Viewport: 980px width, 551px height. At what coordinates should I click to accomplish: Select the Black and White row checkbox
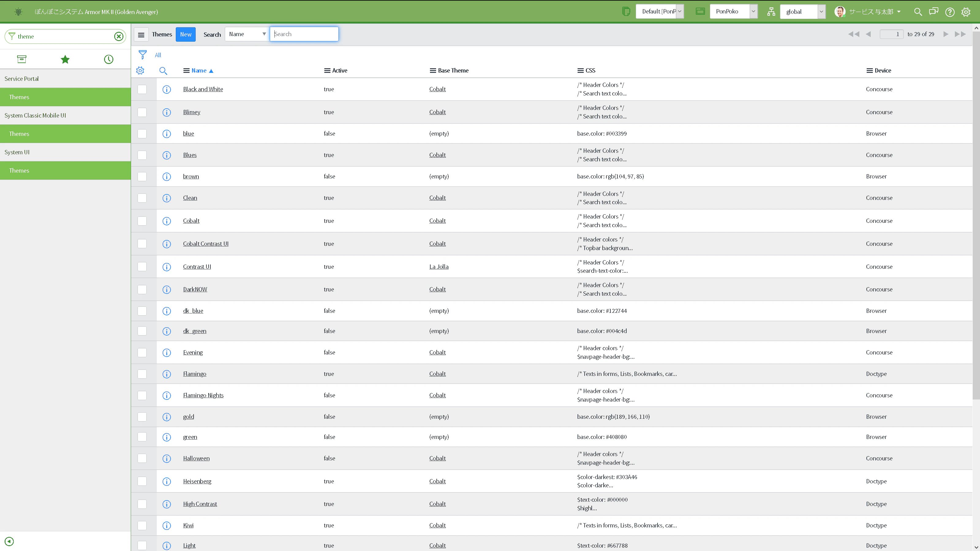pos(142,89)
